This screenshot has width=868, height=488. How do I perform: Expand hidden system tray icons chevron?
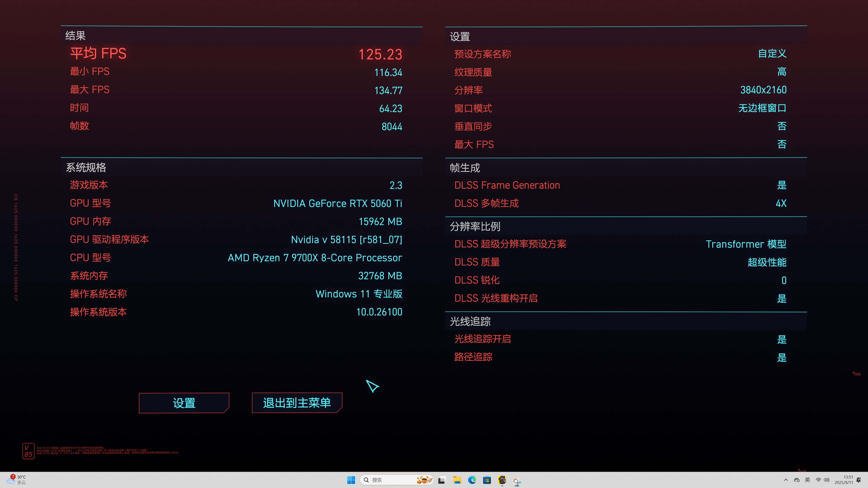pos(786,480)
